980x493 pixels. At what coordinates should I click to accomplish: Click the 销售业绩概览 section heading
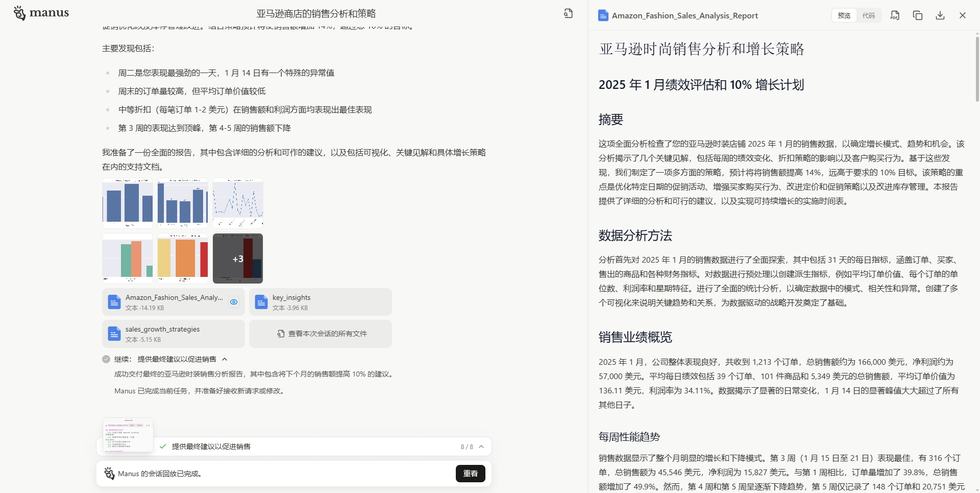[635, 337]
